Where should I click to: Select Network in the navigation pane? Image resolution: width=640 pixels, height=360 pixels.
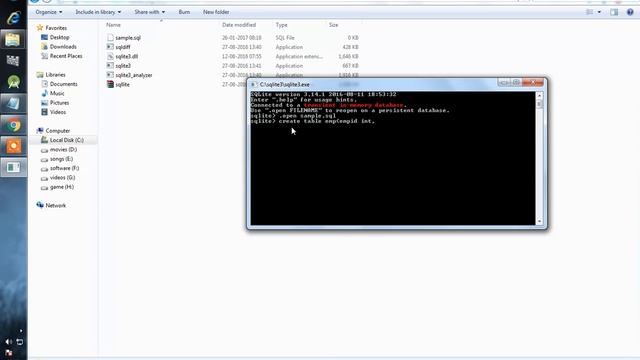(51, 205)
